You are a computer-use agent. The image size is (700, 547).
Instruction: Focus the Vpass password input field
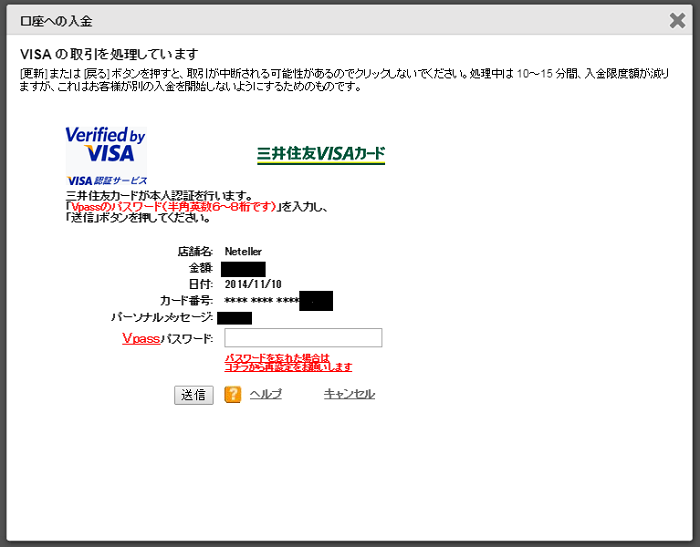[x=303, y=338]
